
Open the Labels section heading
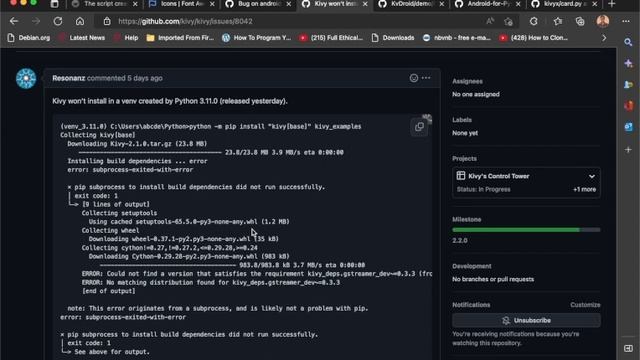click(x=462, y=120)
